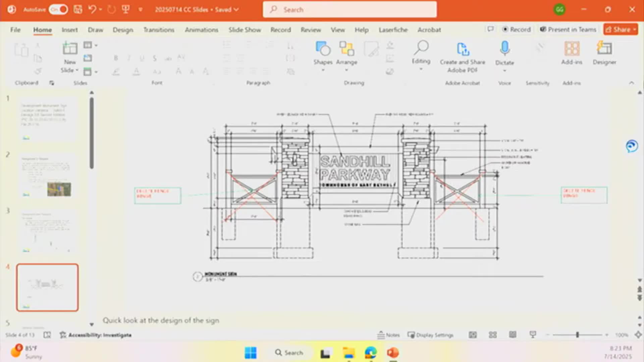Open PowerPoint from the Windows taskbar
The image size is (644, 362).
(x=393, y=353)
